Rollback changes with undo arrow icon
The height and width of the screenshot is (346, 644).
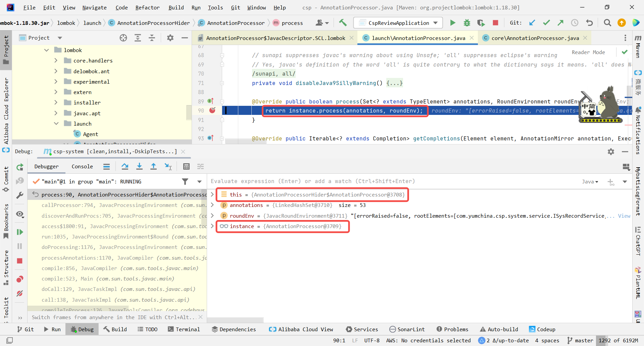[x=589, y=23]
